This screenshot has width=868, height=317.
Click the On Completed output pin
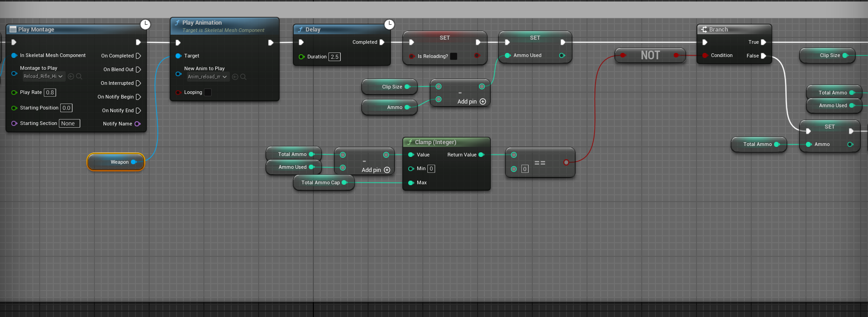point(138,56)
